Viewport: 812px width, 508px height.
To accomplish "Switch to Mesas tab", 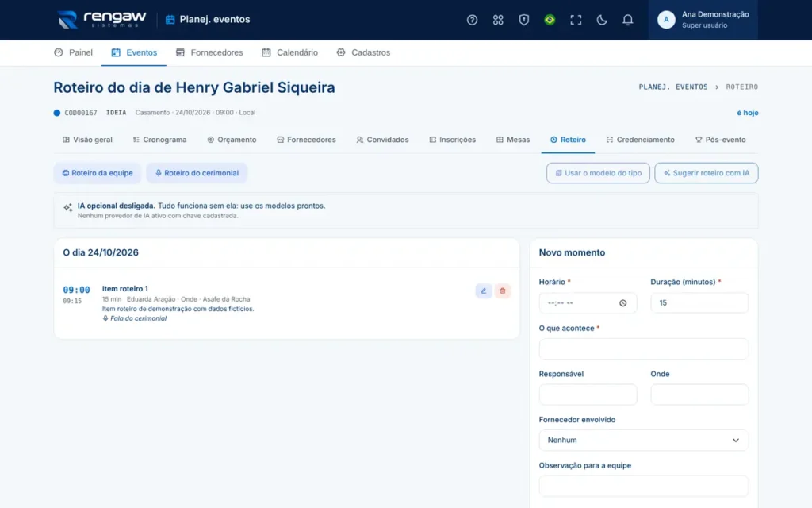I will pyautogui.click(x=513, y=140).
